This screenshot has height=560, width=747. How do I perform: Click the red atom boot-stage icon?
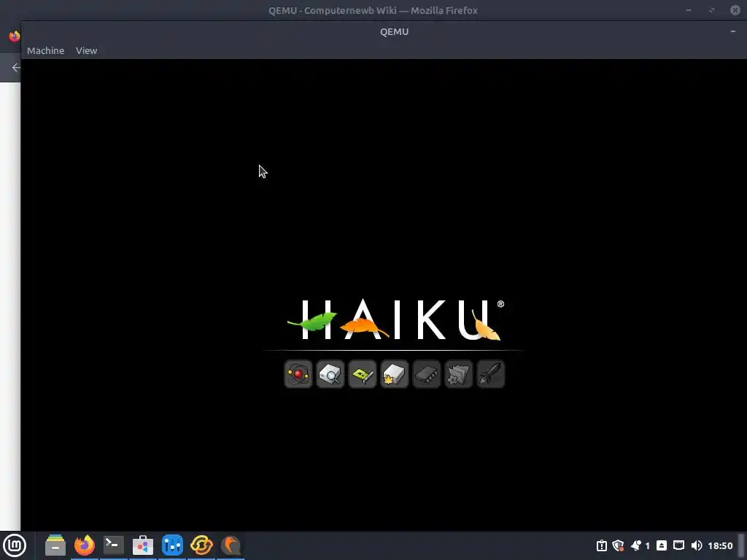(x=298, y=374)
